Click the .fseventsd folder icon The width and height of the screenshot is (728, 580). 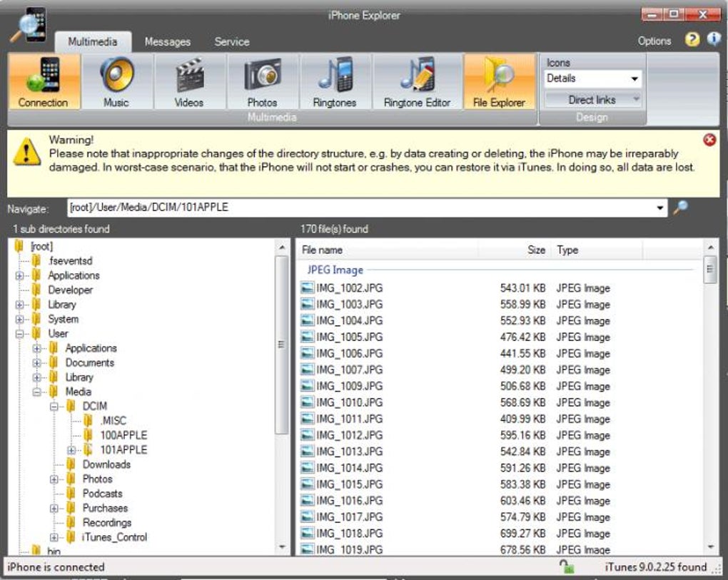click(36, 260)
